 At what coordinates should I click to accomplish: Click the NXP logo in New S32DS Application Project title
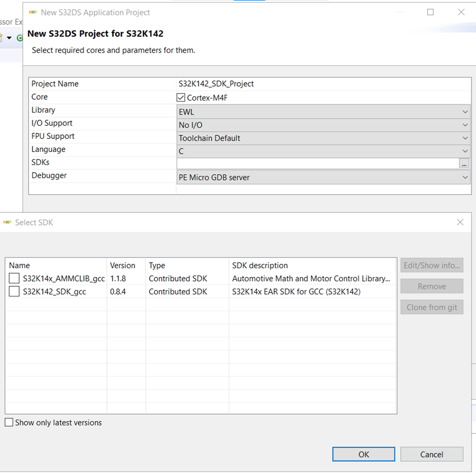[33, 12]
